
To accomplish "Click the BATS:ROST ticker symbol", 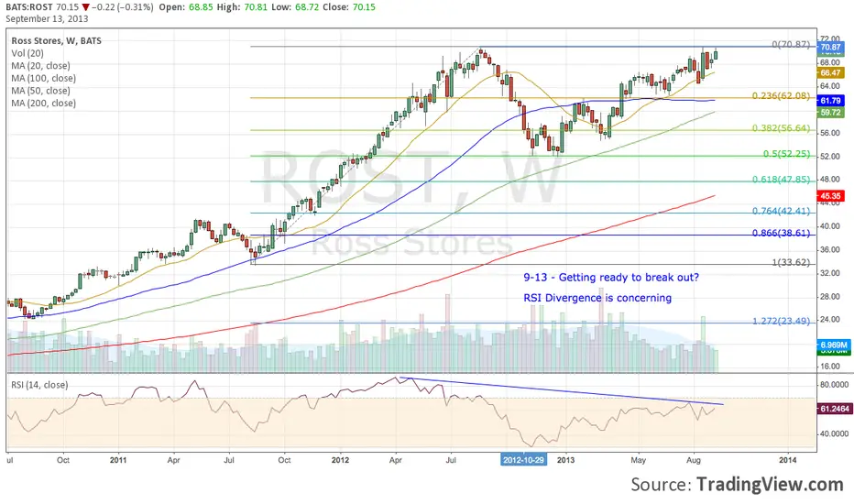I will coord(29,7).
